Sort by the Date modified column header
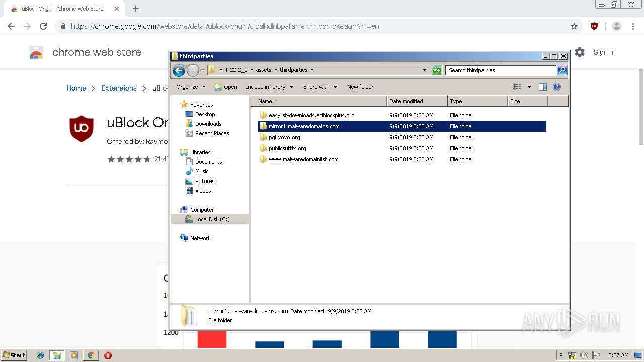The image size is (644, 362). point(417,101)
